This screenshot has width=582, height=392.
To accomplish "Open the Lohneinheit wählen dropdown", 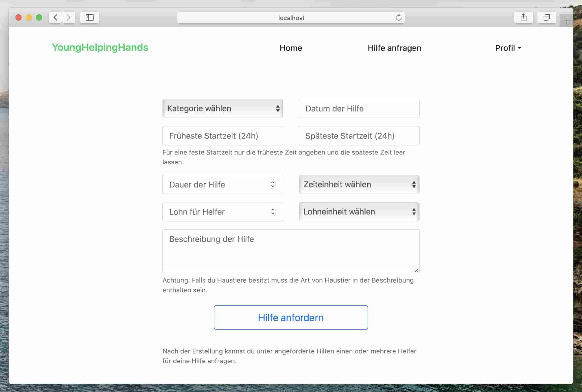I will (359, 211).
